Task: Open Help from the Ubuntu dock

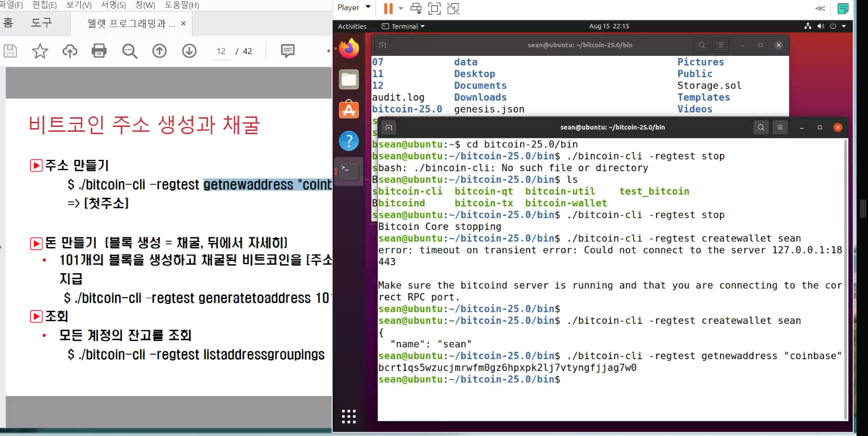Action: pyautogui.click(x=349, y=140)
